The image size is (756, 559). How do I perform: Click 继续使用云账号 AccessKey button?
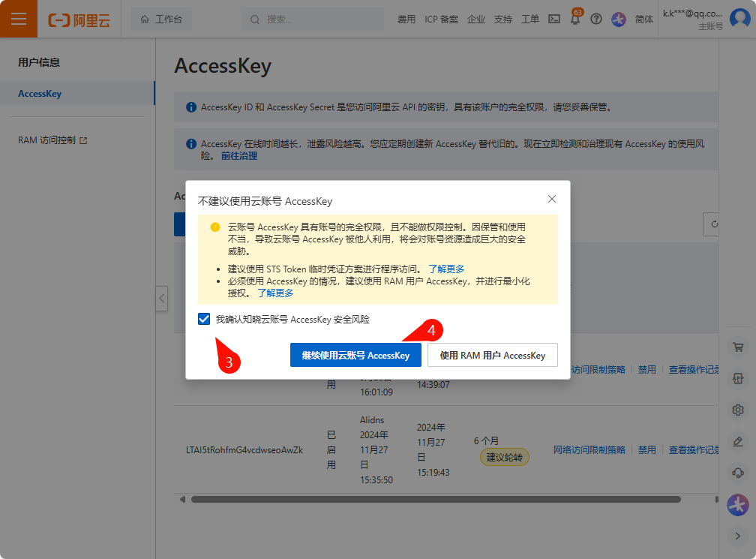355,356
